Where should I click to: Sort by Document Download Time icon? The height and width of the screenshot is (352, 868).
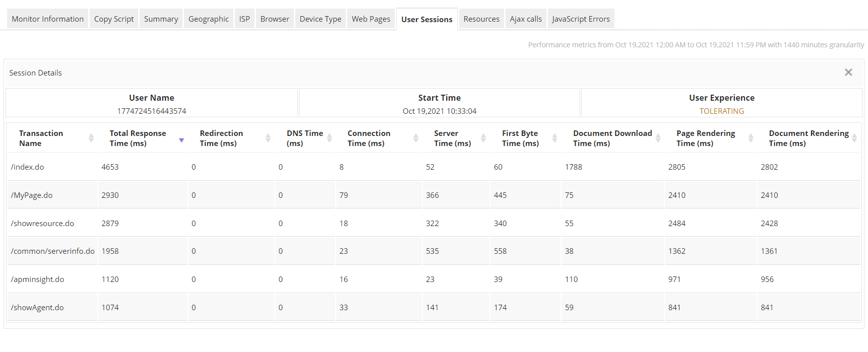click(658, 138)
